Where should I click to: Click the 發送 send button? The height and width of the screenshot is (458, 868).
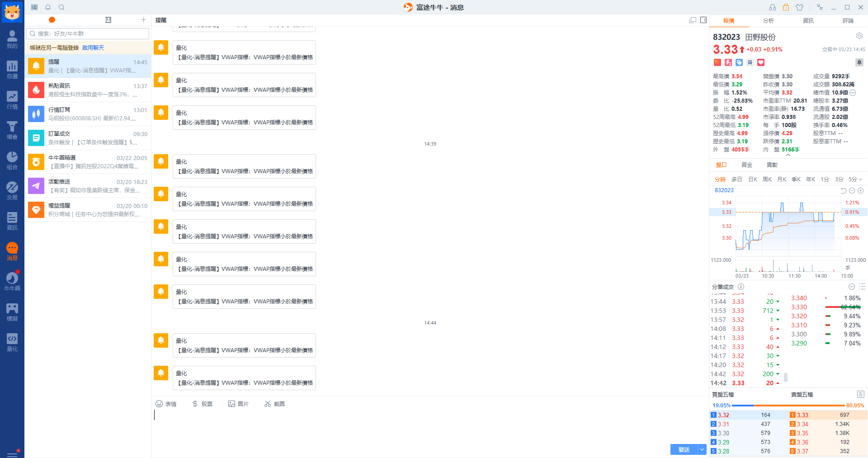pos(684,449)
